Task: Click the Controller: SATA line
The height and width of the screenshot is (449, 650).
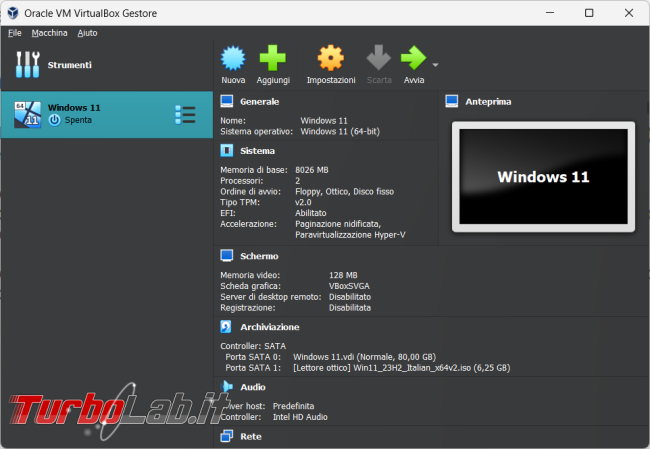Action: [x=253, y=346]
